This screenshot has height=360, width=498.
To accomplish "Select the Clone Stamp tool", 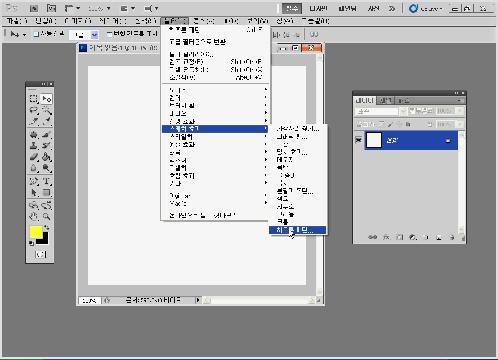I will pyautogui.click(x=34, y=146).
